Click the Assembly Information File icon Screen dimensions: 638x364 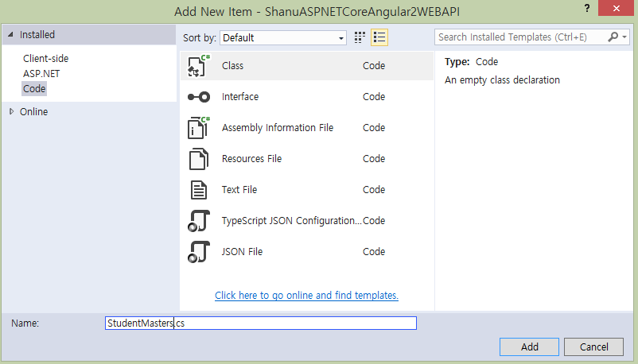(198, 128)
